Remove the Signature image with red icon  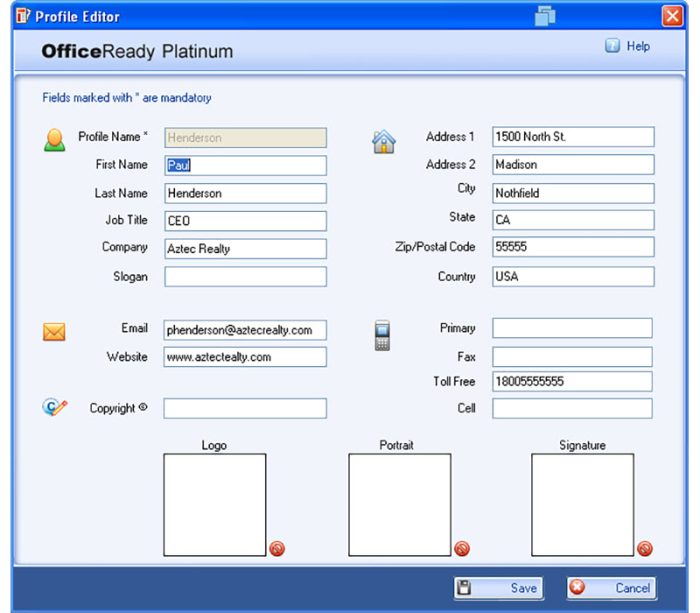645,548
